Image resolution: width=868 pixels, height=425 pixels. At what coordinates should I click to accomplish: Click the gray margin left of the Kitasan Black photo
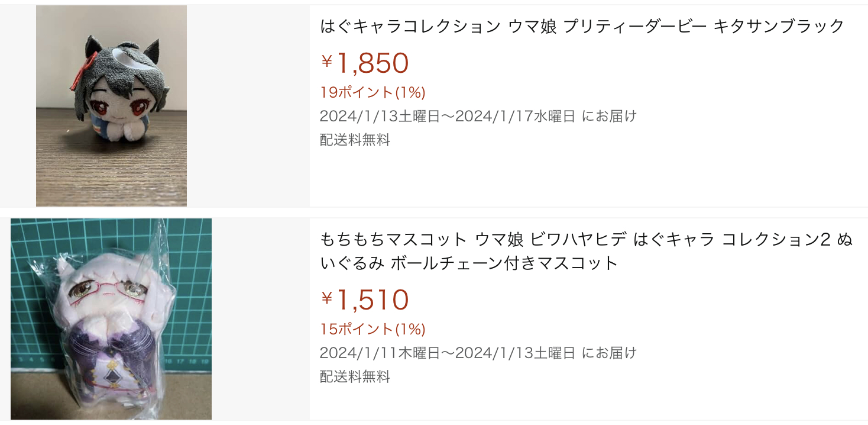click(x=18, y=107)
